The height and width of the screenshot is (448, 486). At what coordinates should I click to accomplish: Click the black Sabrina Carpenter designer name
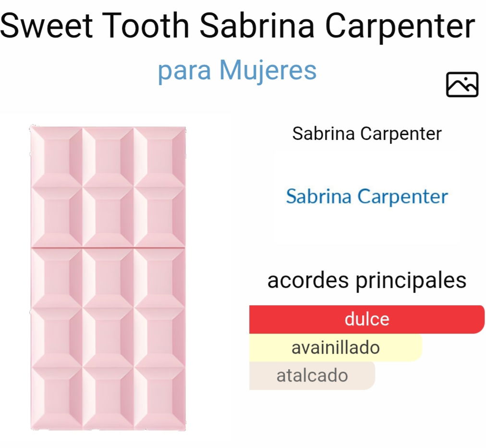(x=367, y=134)
